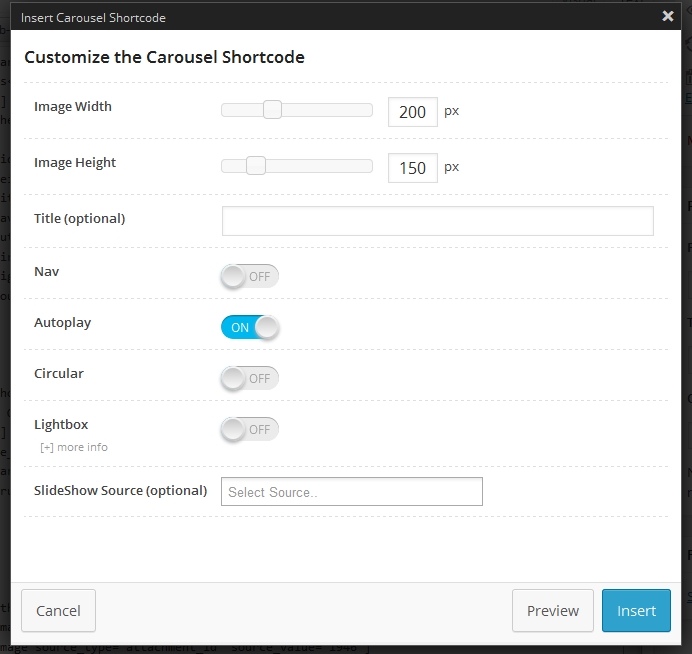Toggle the Nav switch on

pyautogui.click(x=249, y=276)
